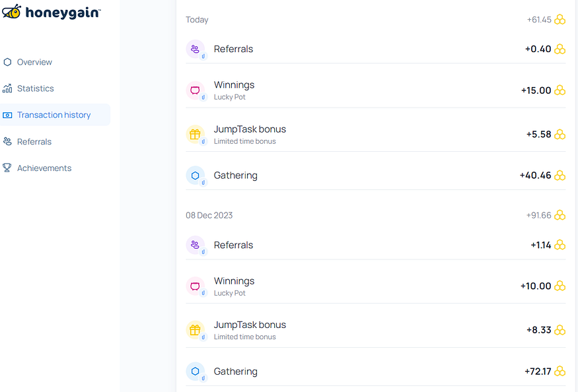This screenshot has height=392, width=578.
Task: Click the trophy icon next to Achievements
Action: point(7,168)
